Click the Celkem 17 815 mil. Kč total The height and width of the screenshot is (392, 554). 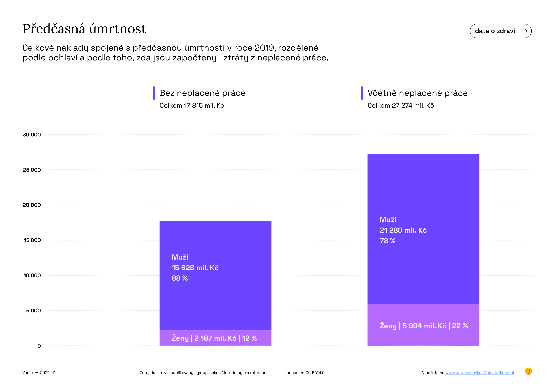(x=192, y=105)
